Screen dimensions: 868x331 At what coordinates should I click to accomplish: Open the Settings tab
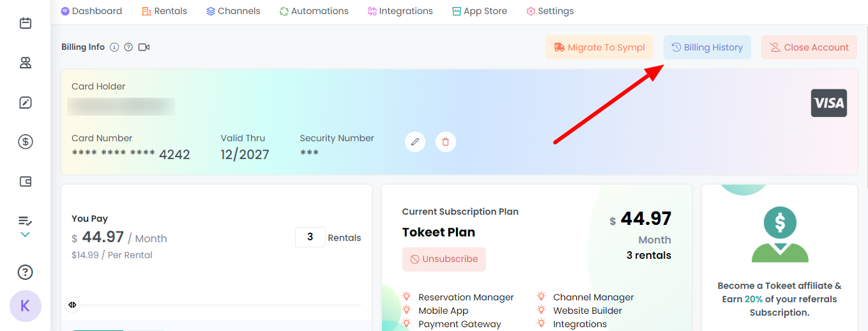[x=550, y=11]
